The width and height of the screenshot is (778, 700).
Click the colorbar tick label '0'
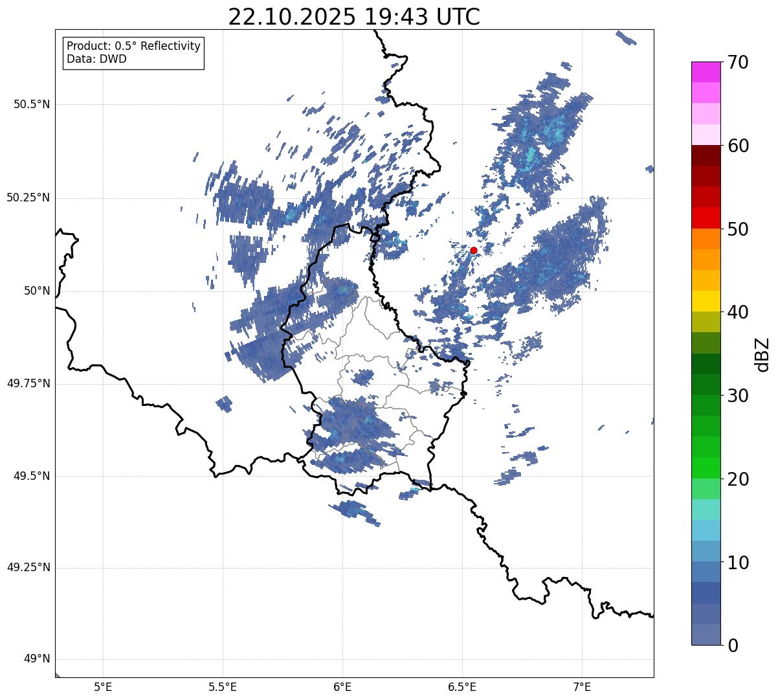[733, 646]
